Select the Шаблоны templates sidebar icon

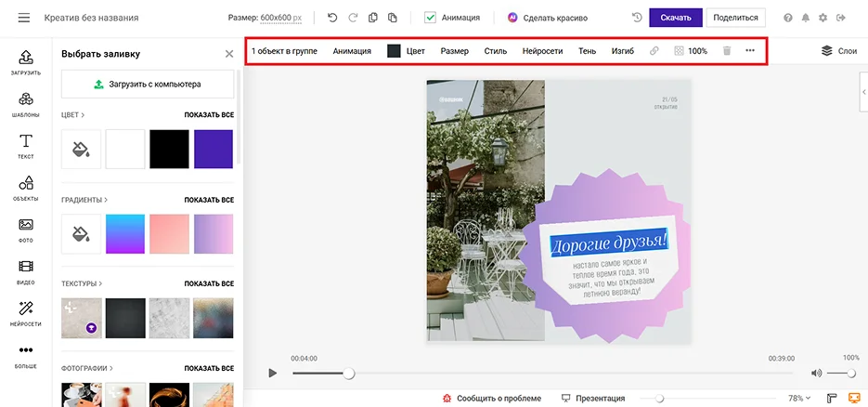tap(26, 104)
